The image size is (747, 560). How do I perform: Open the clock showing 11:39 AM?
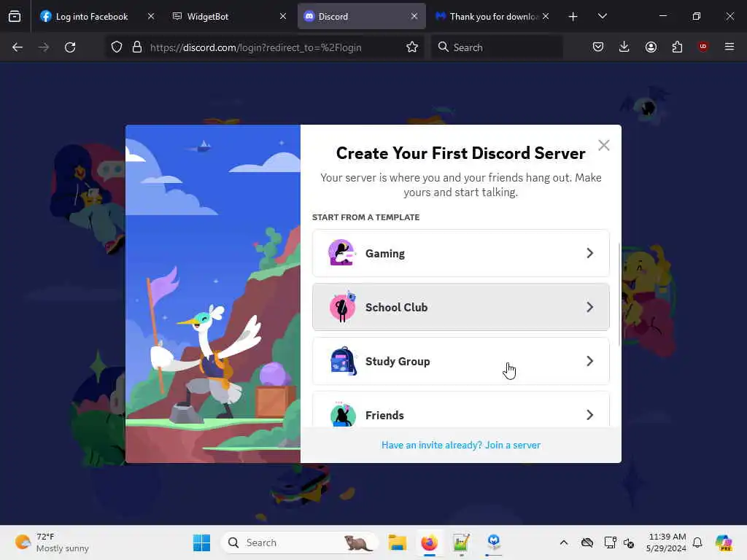[x=666, y=542]
